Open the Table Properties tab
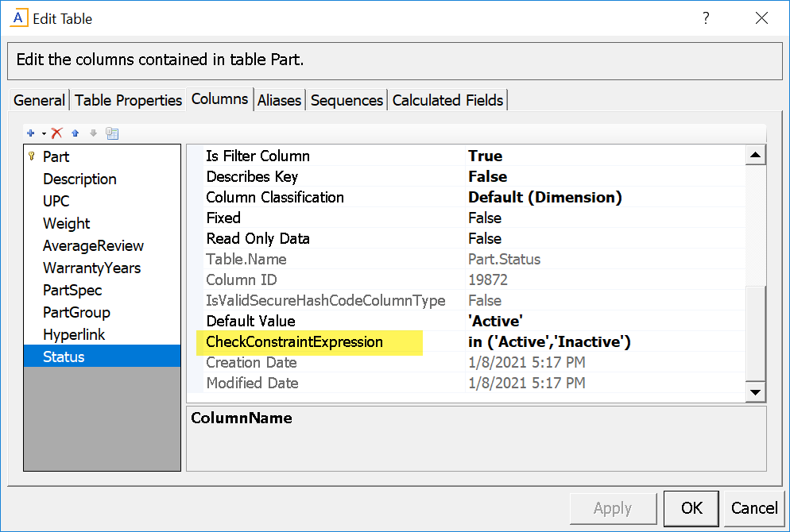Viewport: 790px width, 532px height. tap(128, 101)
